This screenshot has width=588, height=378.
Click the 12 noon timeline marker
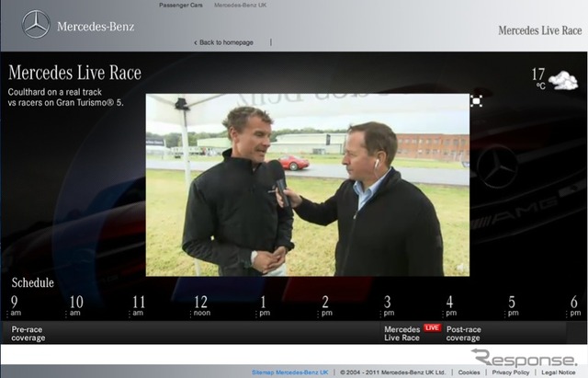pos(200,306)
